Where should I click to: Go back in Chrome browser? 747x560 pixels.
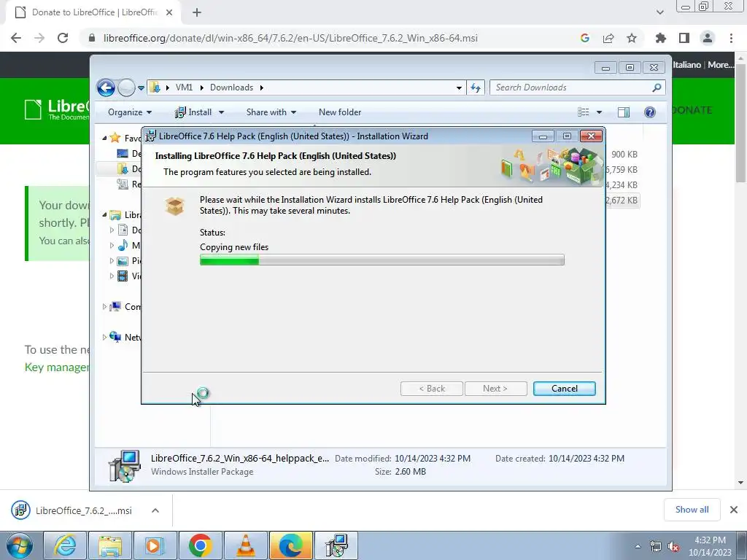(x=16, y=38)
